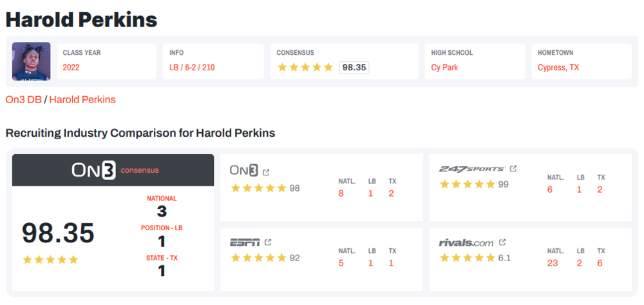Click Rivals national rank 23
Viewport: 644px width, 305px height.
(553, 263)
